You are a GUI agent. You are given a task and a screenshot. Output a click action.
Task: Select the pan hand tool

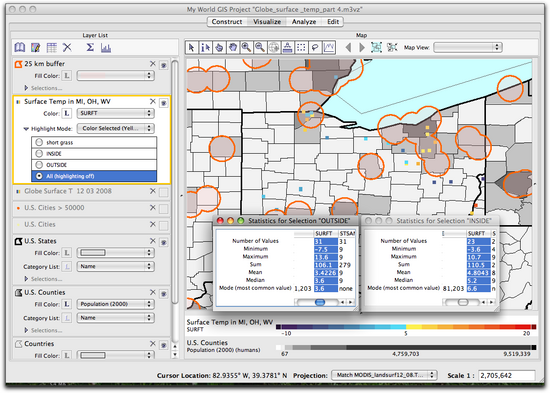[233, 47]
